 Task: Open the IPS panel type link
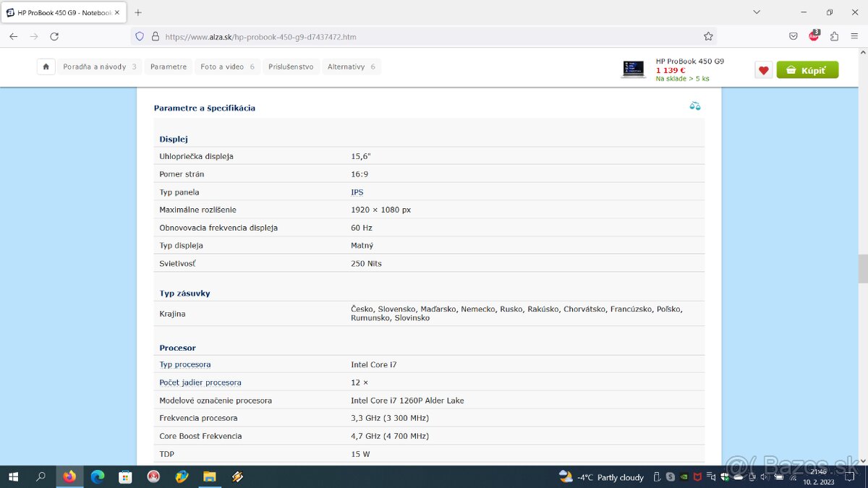[357, 192]
